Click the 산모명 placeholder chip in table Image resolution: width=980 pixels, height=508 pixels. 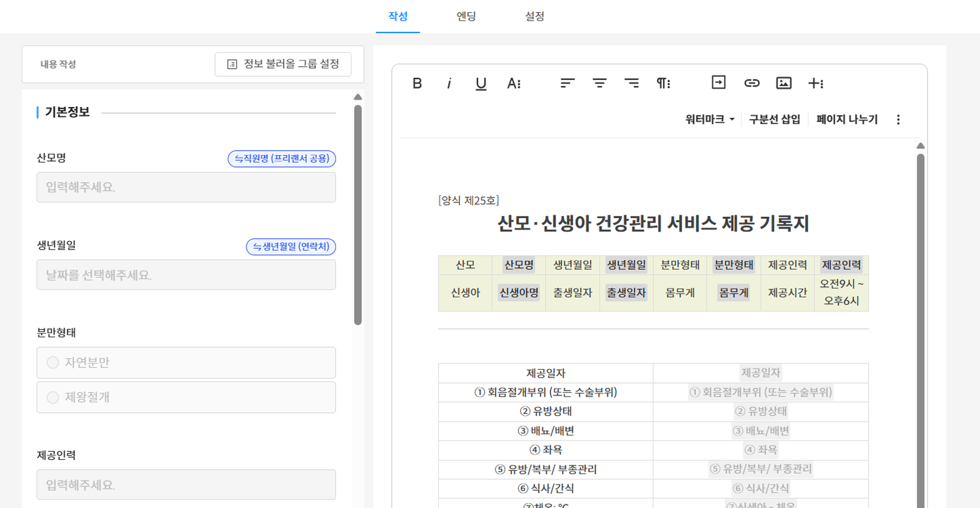tap(519, 265)
